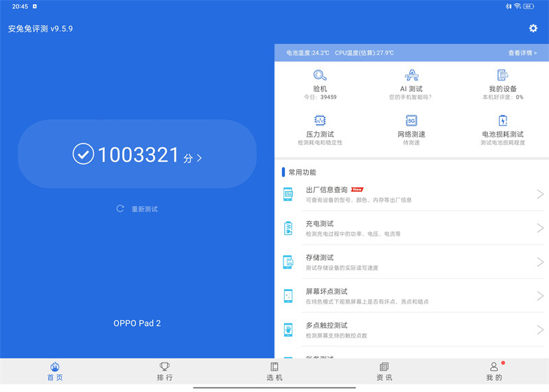The width and height of the screenshot is (549, 392).
Task: Click the 出厂信息查询 row icon
Action: click(288, 194)
